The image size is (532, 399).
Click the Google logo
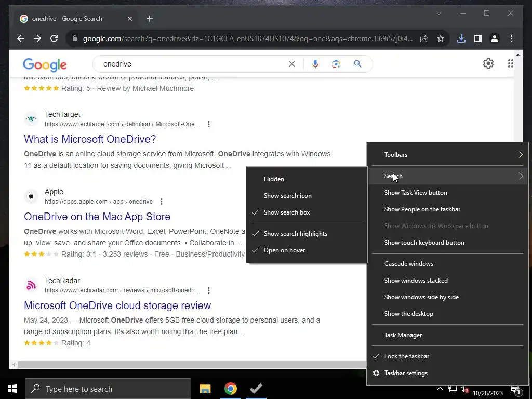pyautogui.click(x=45, y=65)
